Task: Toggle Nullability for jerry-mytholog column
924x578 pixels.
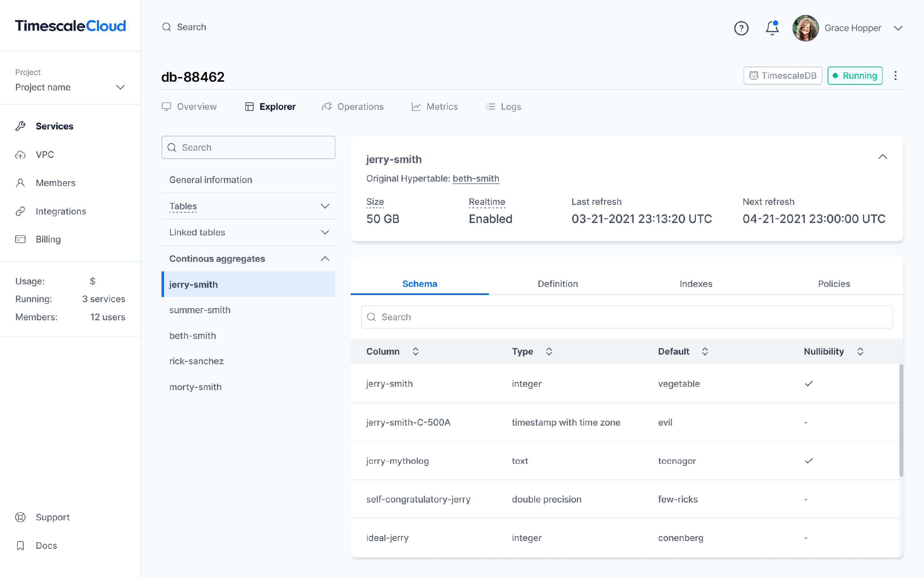Action: click(809, 461)
